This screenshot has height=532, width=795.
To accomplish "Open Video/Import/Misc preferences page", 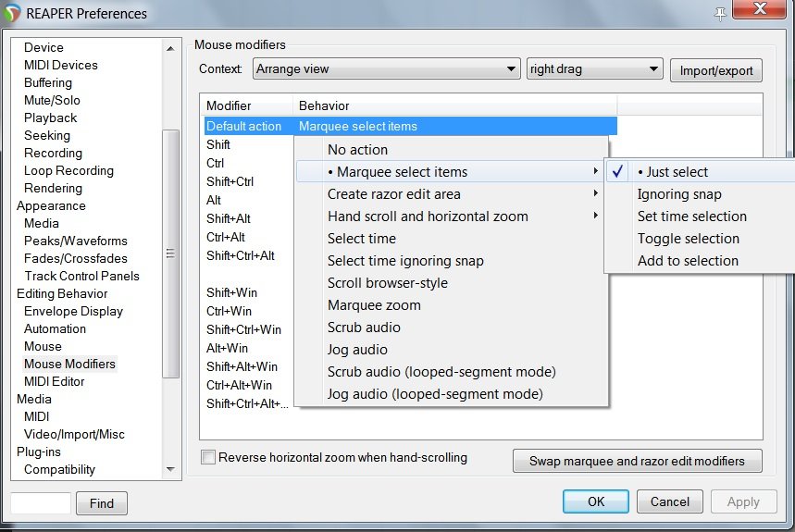I will coord(74,434).
